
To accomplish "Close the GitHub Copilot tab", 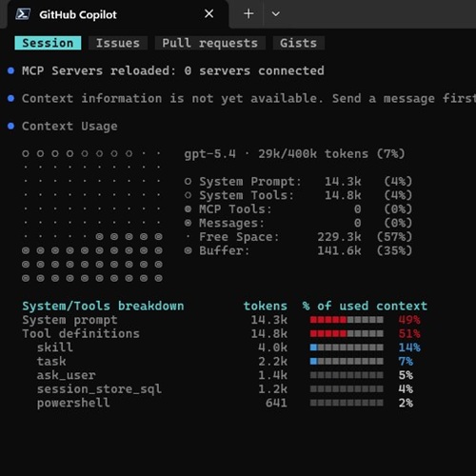I will tap(208, 13).
